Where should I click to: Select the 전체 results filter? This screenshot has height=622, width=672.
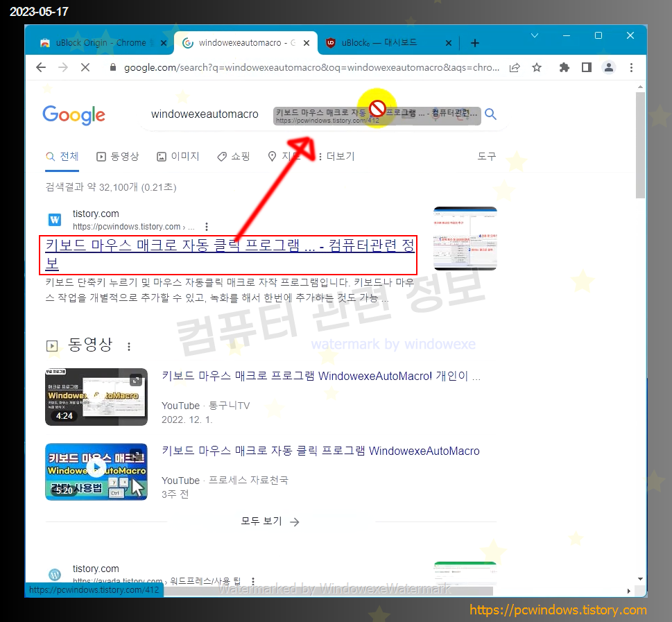point(62,157)
